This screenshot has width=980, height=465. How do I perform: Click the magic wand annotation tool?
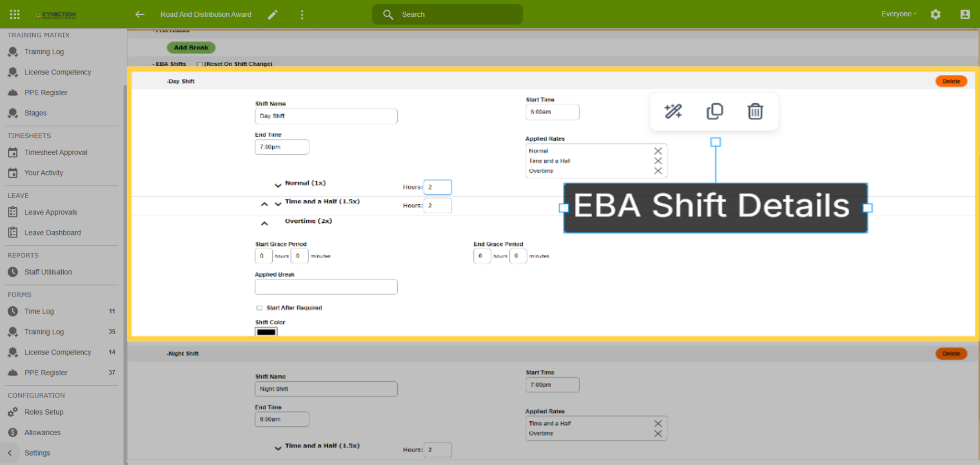(x=673, y=111)
